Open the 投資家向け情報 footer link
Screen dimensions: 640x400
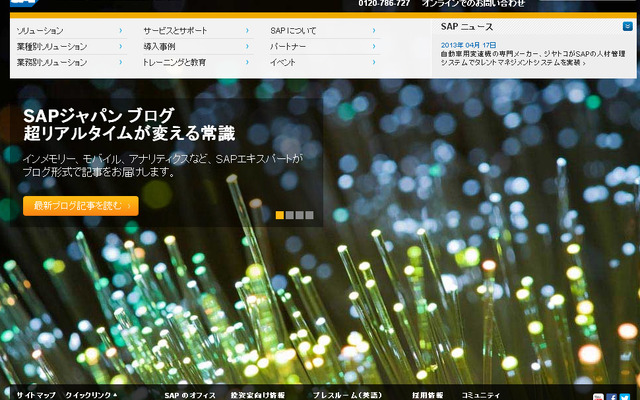258,395
